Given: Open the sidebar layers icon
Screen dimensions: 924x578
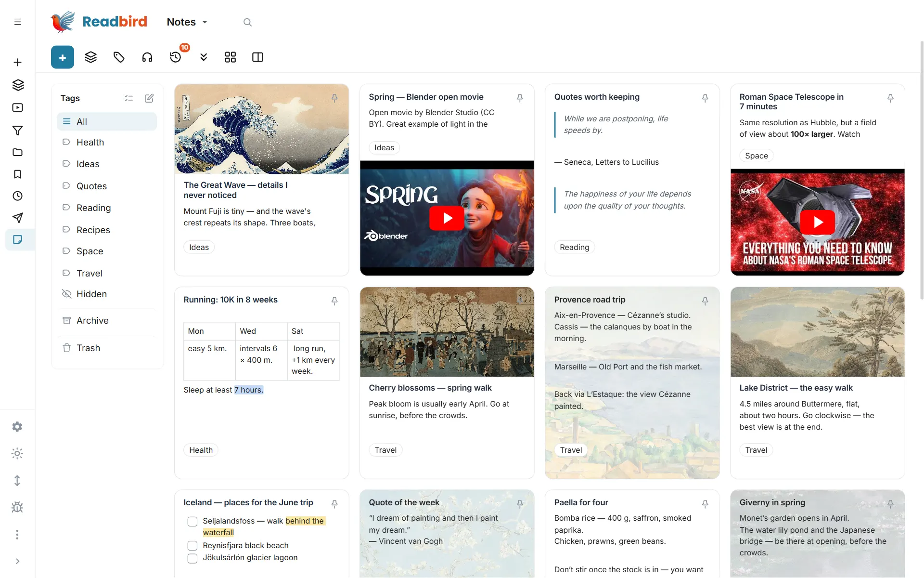Looking at the screenshot, I should [x=18, y=85].
